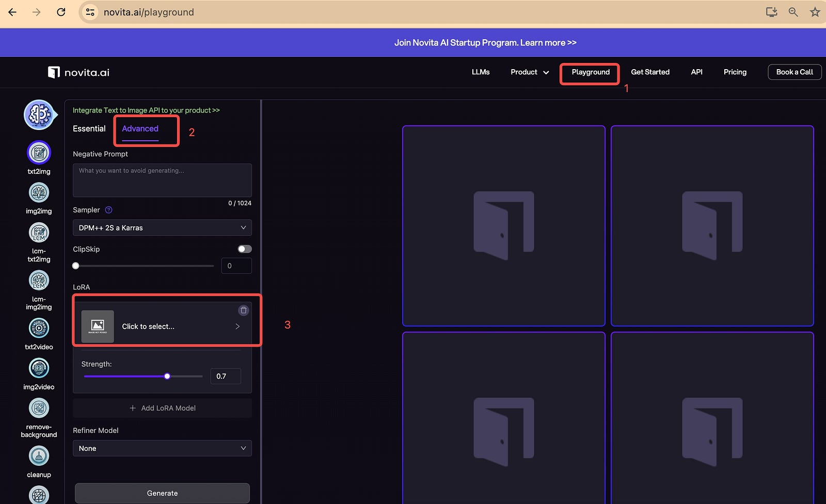Click the brain AI icon atop sidebar

click(39, 115)
